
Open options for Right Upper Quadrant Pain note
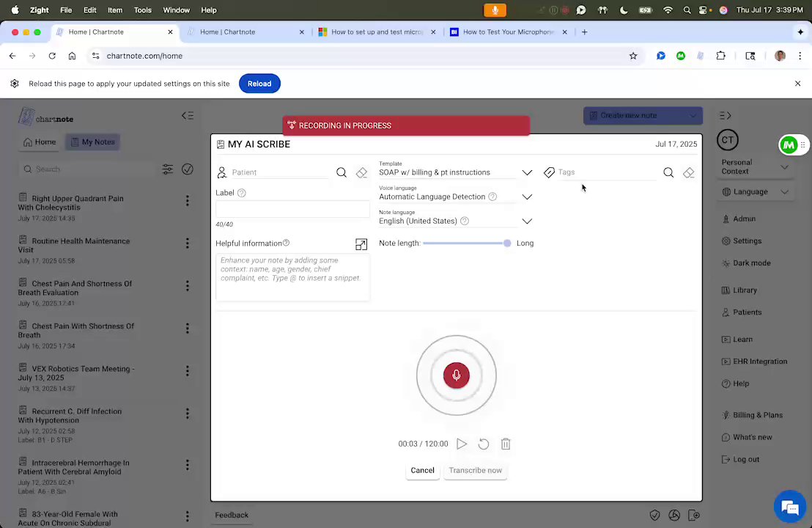188,200
